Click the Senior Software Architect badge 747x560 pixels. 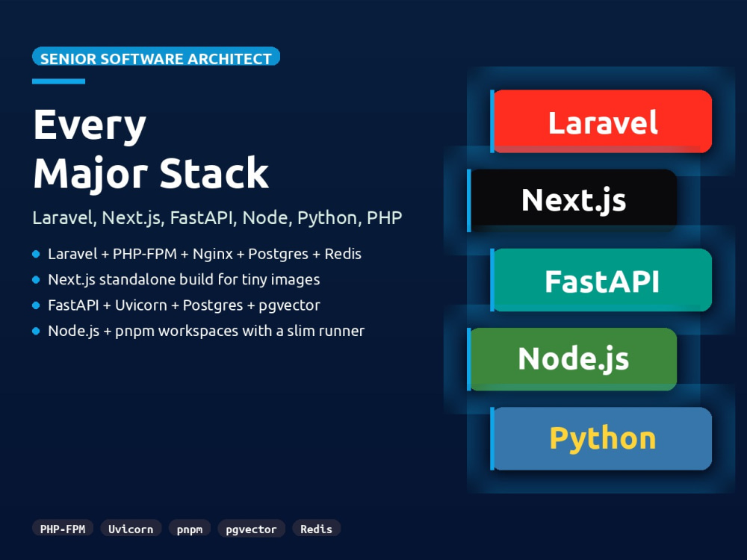coord(156,57)
